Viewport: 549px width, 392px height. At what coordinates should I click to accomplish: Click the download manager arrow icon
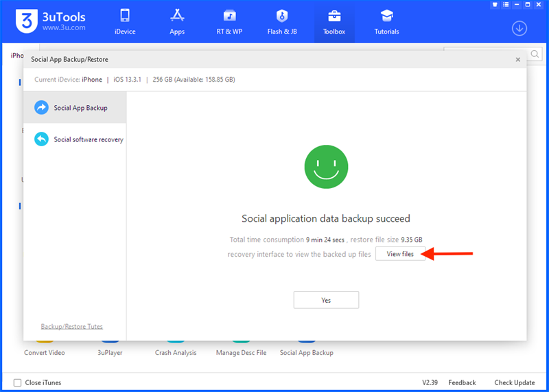519,28
